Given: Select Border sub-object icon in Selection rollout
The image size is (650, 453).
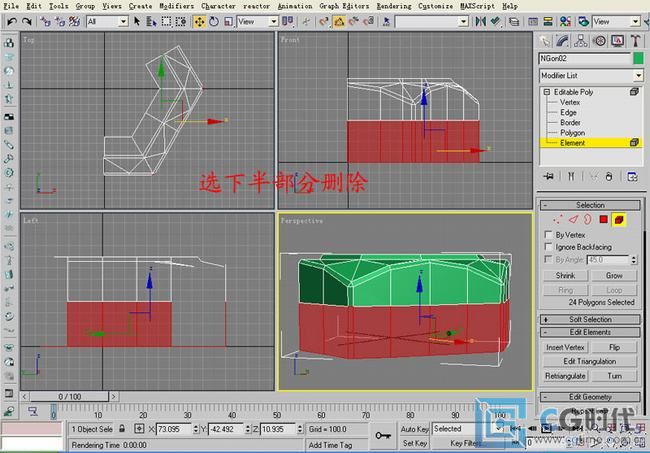Looking at the screenshot, I should click(x=588, y=220).
